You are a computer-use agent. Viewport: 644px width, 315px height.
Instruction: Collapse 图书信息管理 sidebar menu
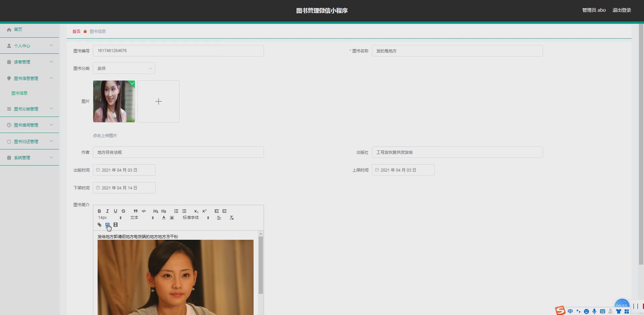30,78
